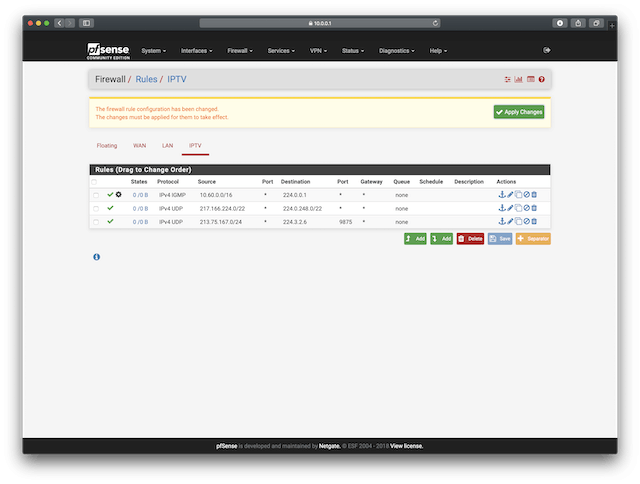This screenshot has width=640, height=484.
Task: Click the Apply Changes button
Action: pos(519,112)
